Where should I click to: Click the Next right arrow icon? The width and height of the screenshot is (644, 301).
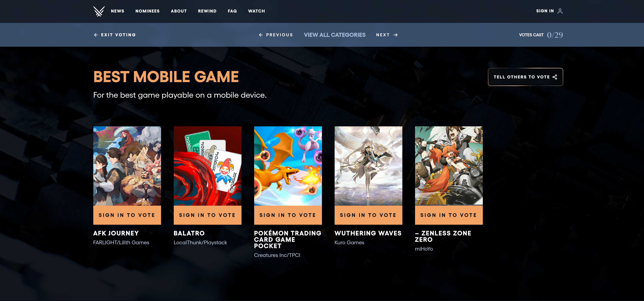tap(395, 35)
